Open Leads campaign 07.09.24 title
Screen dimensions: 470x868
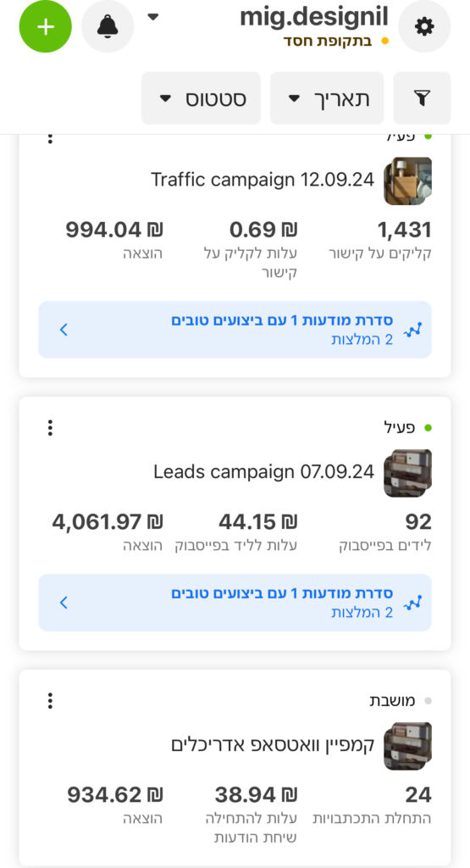pyautogui.click(x=263, y=472)
